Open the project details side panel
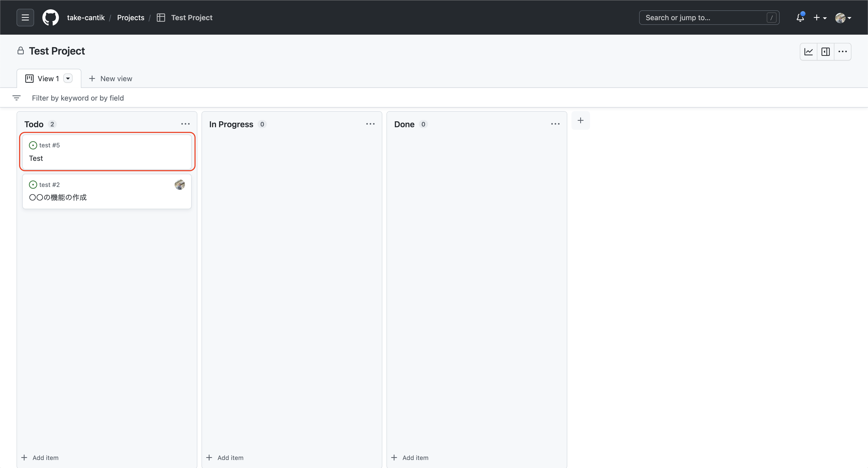868x468 pixels. point(826,52)
